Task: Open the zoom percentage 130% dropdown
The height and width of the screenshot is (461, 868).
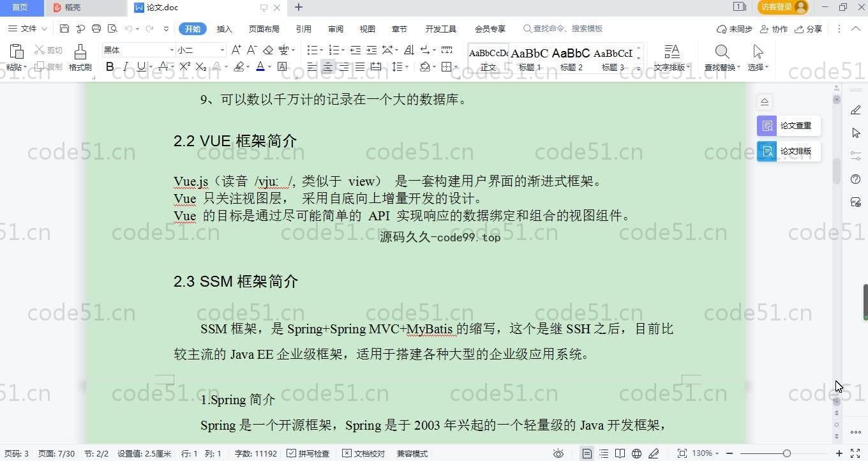Action: click(705, 453)
